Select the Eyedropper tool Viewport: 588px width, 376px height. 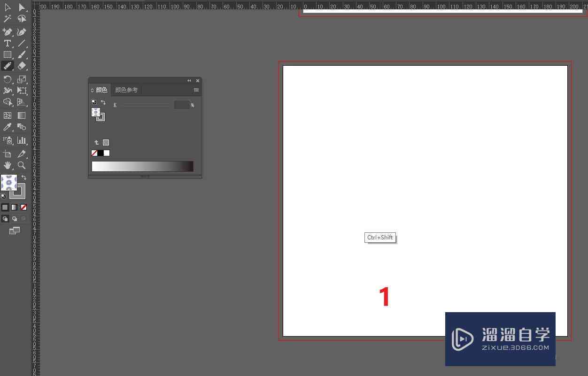click(8, 127)
